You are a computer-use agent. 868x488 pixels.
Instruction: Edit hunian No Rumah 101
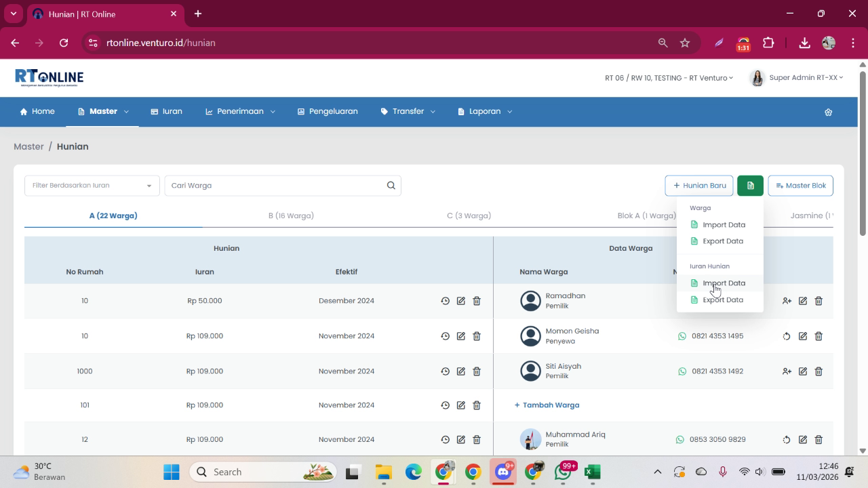tap(461, 405)
